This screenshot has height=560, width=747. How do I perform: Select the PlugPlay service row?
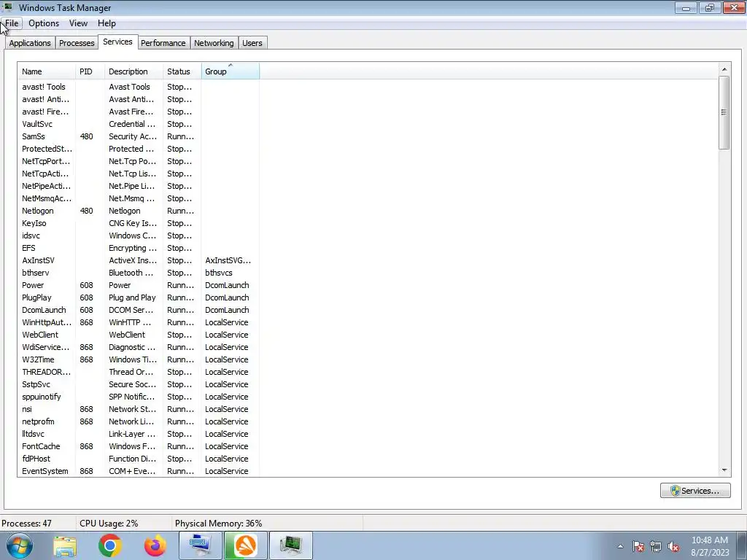138,297
